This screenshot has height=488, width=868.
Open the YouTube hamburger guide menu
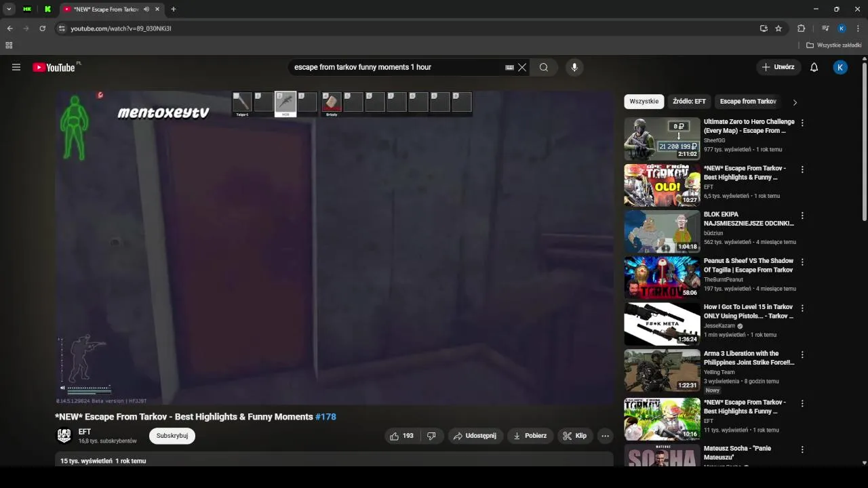[16, 67]
